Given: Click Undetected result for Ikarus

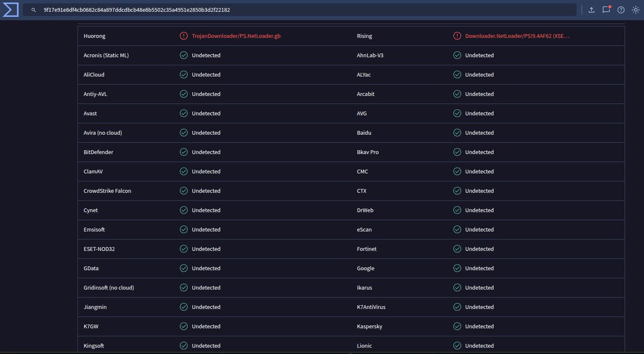Looking at the screenshot, I should pos(479,287).
